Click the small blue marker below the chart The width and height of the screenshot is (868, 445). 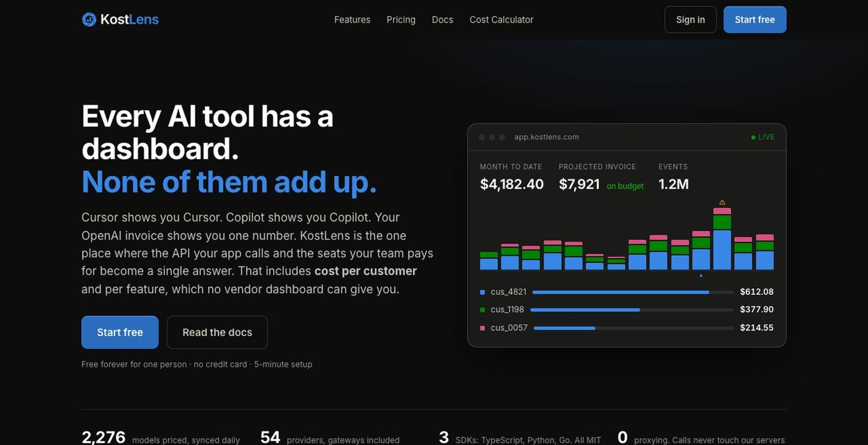[701, 275]
